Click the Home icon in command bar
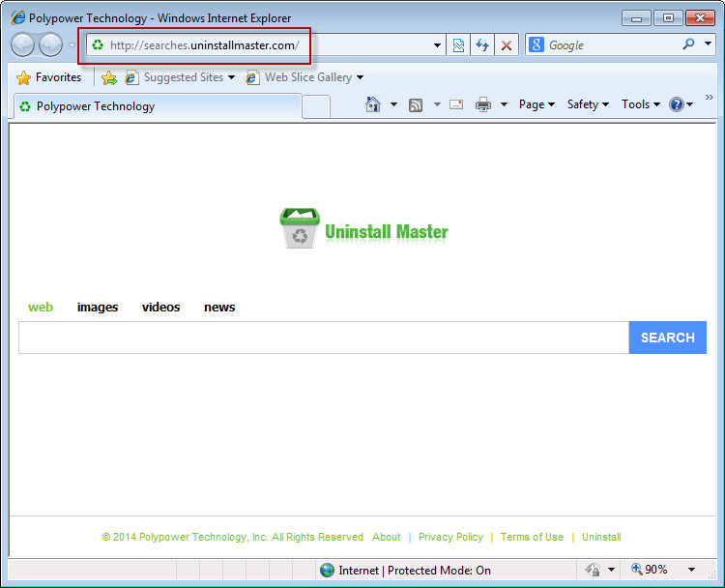Screen dimensions: 725x588 coord(373,104)
